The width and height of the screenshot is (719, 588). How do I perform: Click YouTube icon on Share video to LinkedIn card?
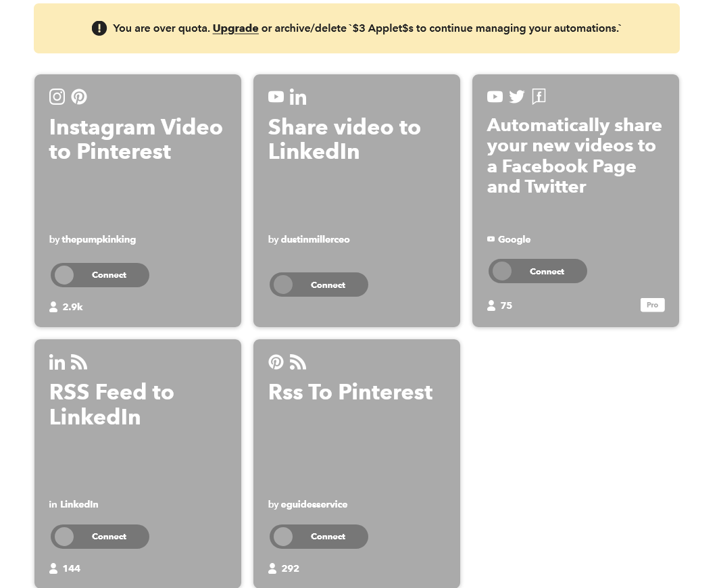[x=276, y=97]
